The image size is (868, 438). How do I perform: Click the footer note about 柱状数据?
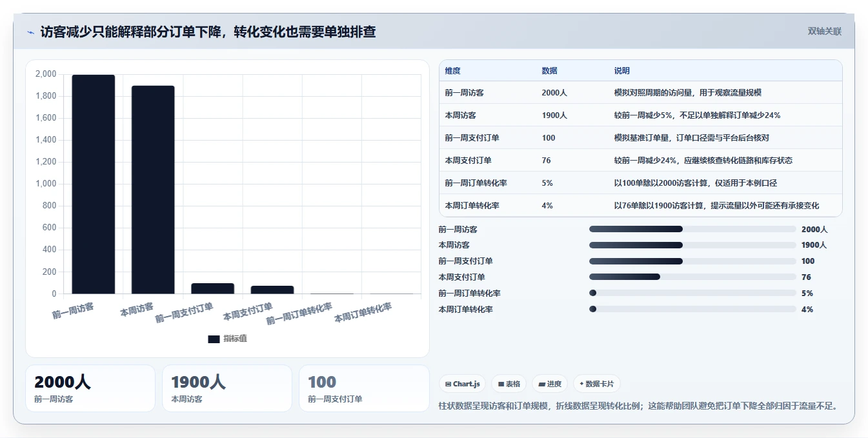(638, 406)
